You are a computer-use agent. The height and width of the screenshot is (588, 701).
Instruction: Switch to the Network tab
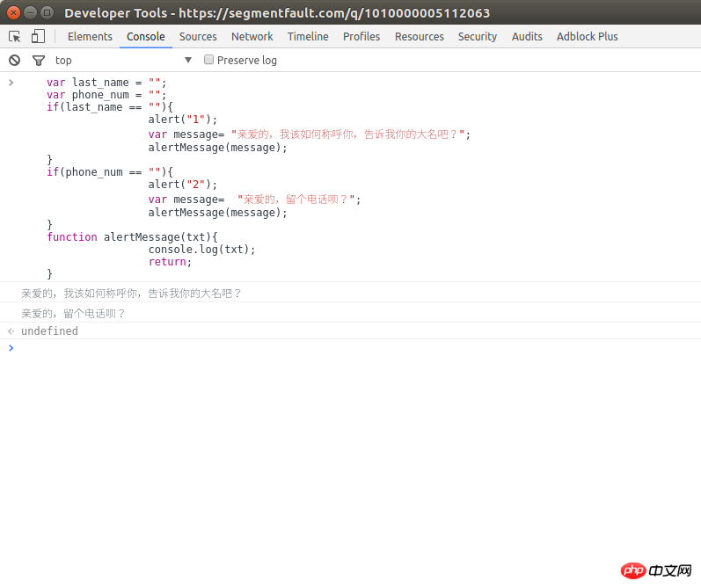(252, 36)
